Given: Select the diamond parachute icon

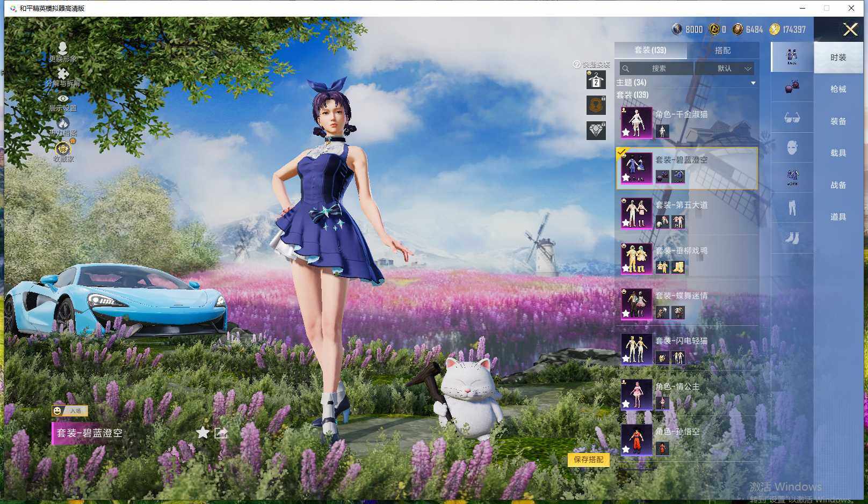Looking at the screenshot, I should (595, 130).
